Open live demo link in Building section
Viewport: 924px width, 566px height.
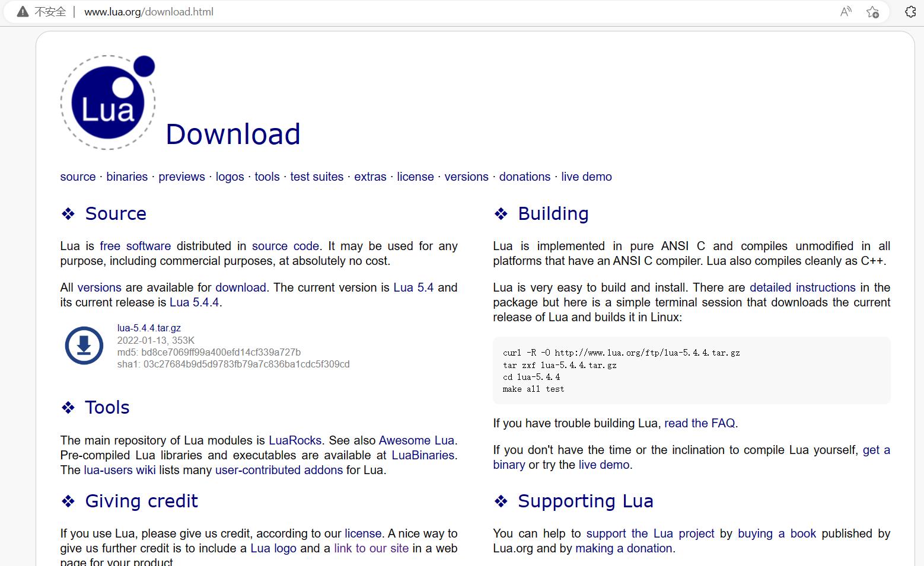pos(604,465)
